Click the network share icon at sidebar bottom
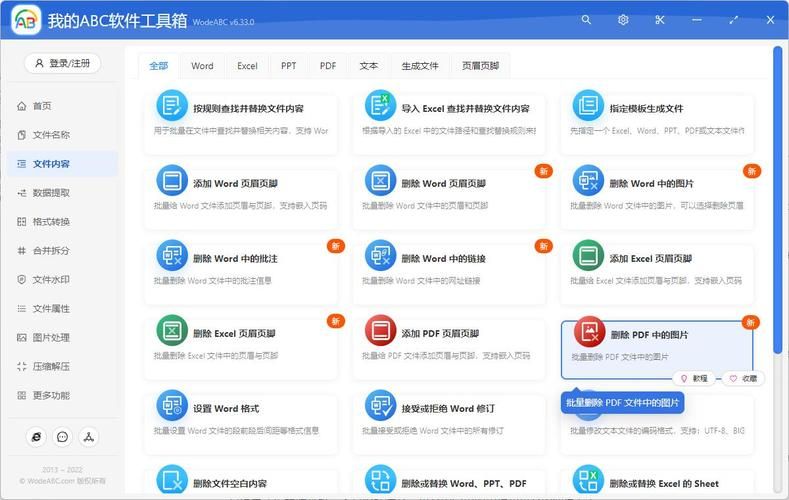 [x=89, y=437]
